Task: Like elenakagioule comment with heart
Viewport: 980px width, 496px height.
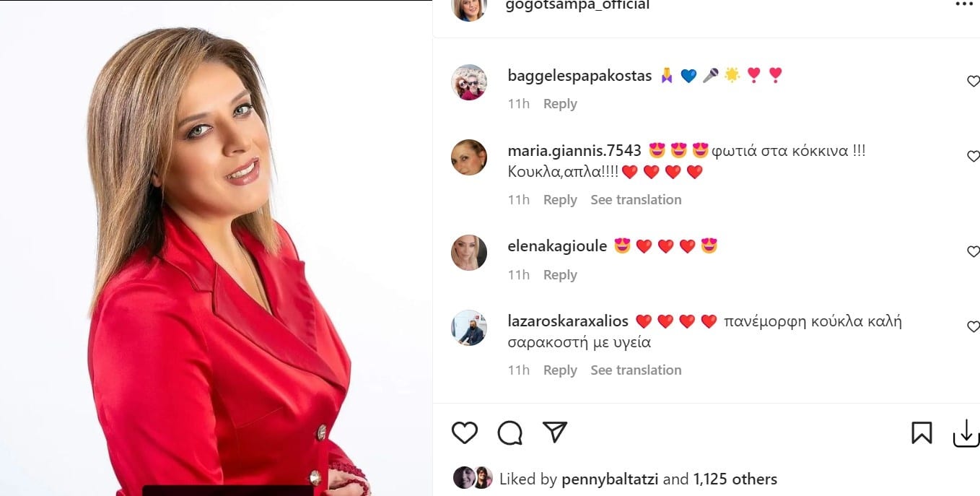Action: tap(973, 251)
